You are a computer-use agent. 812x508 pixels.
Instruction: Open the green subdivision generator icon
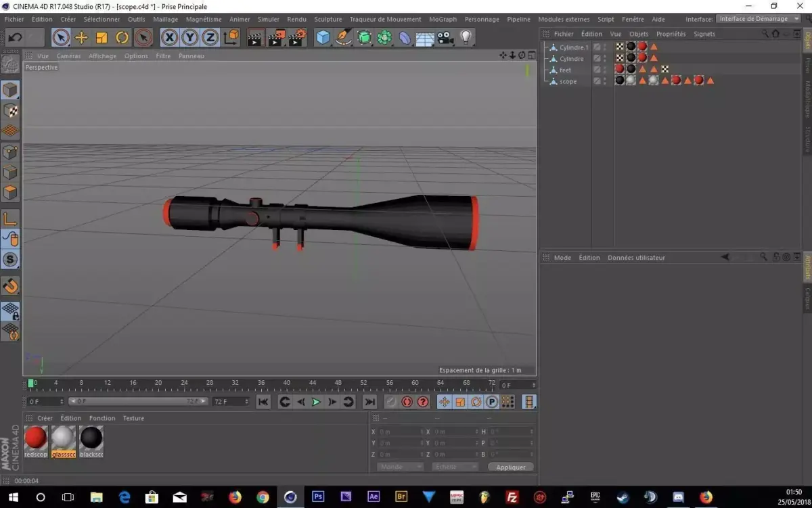tap(364, 38)
